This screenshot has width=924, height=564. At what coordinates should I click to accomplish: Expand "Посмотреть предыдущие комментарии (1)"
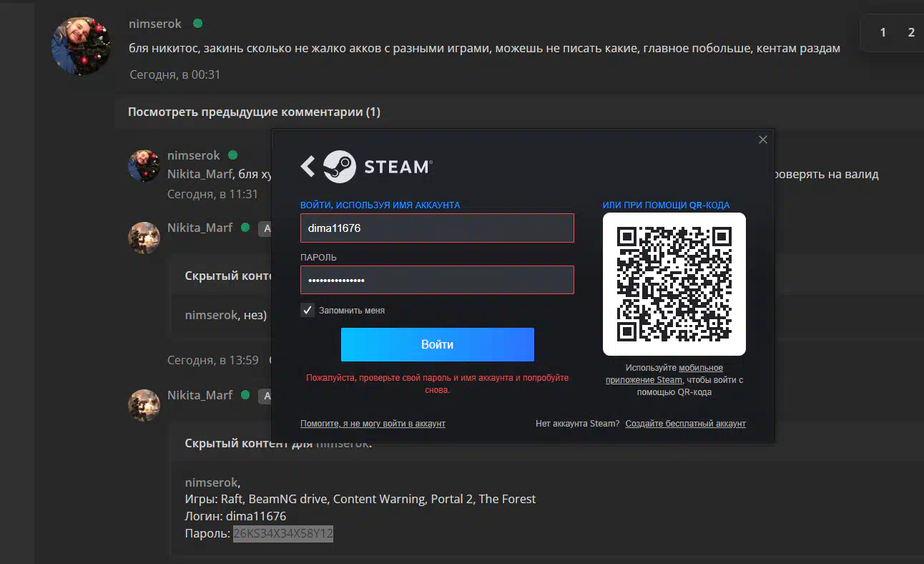pos(254,112)
